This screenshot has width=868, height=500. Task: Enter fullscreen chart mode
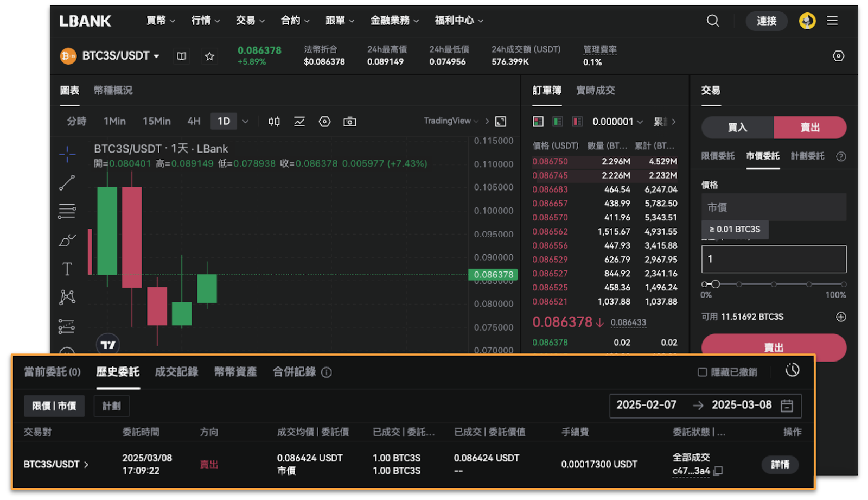[x=501, y=122]
